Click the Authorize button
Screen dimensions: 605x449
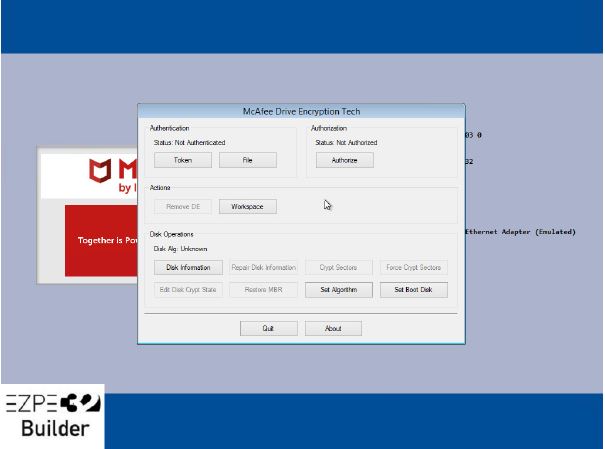coord(345,160)
